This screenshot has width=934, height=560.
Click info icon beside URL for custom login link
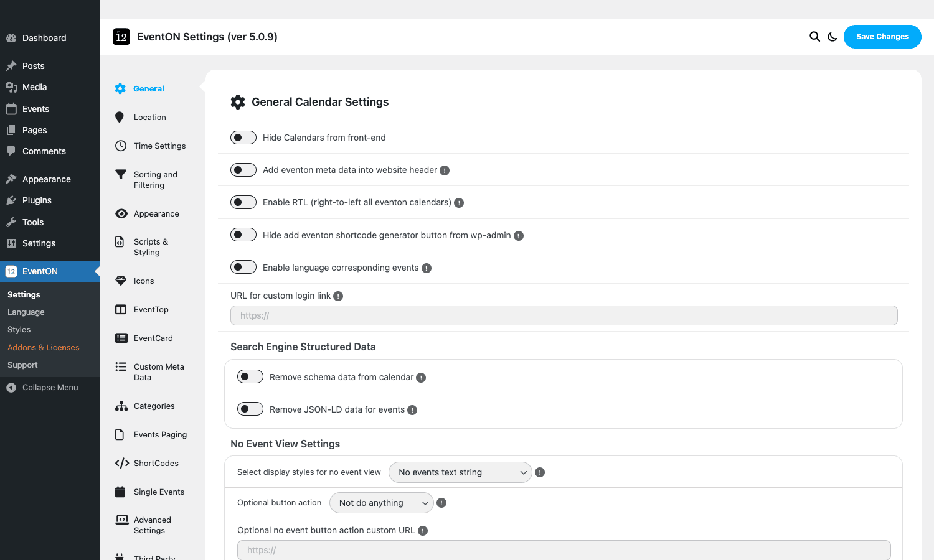coord(338,296)
